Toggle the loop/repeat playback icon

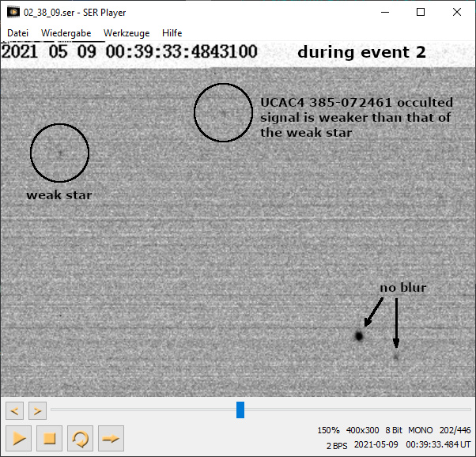(80, 437)
